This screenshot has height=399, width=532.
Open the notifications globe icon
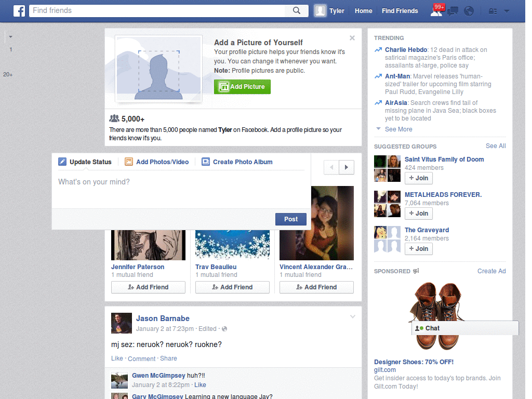[x=469, y=11]
